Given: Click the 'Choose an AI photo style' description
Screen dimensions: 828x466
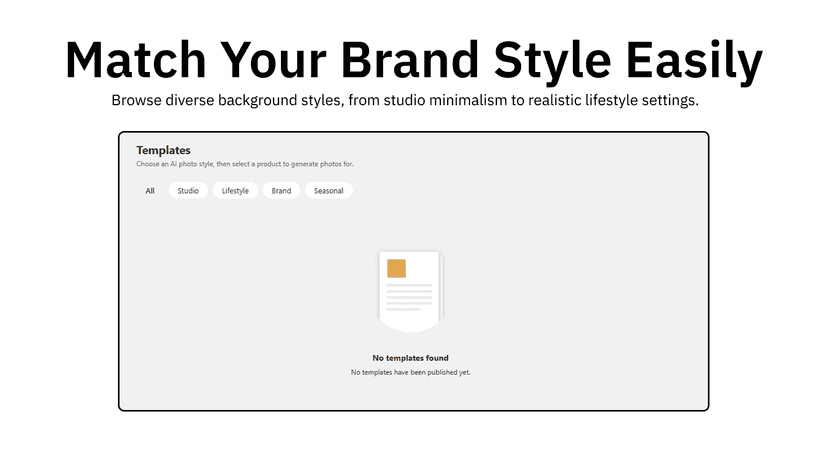Looking at the screenshot, I should click(244, 164).
